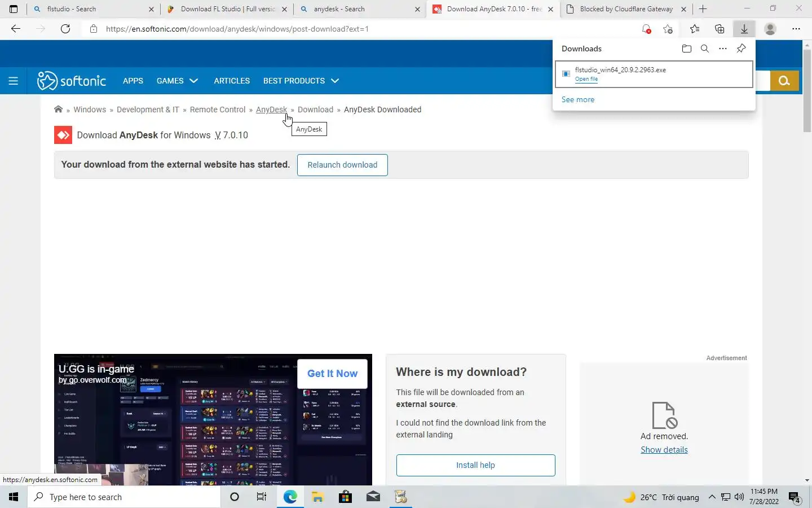Click the Type here to search box

pyautogui.click(x=124, y=497)
